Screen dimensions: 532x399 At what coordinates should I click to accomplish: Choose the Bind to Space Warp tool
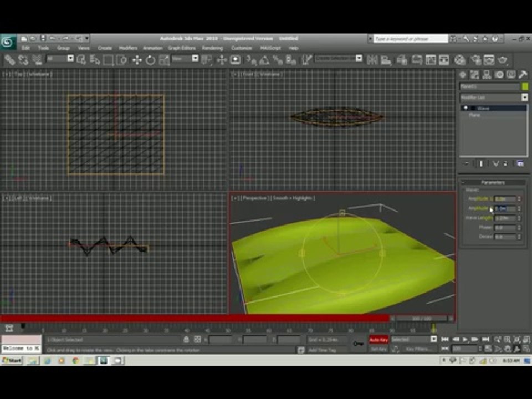pyautogui.click(x=37, y=60)
